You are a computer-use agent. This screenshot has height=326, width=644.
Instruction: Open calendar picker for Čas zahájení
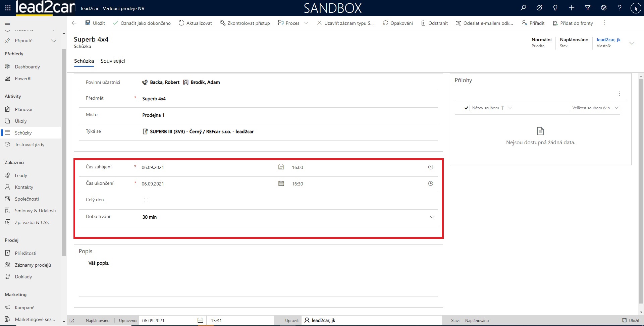[281, 167]
